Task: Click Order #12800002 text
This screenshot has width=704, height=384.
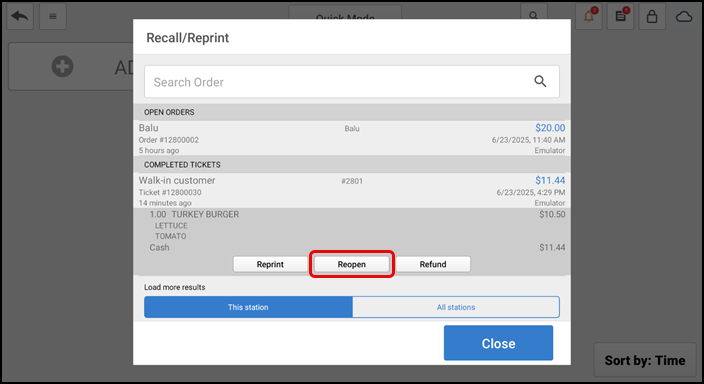Action: (x=168, y=140)
